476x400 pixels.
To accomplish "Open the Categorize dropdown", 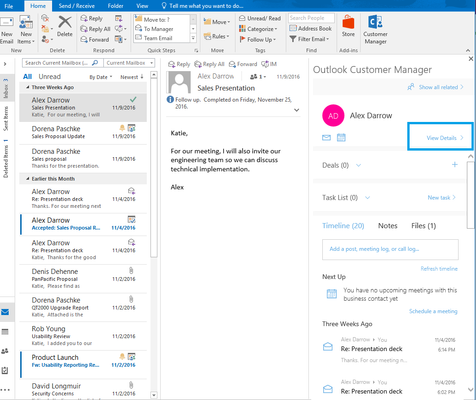I will [x=258, y=29].
